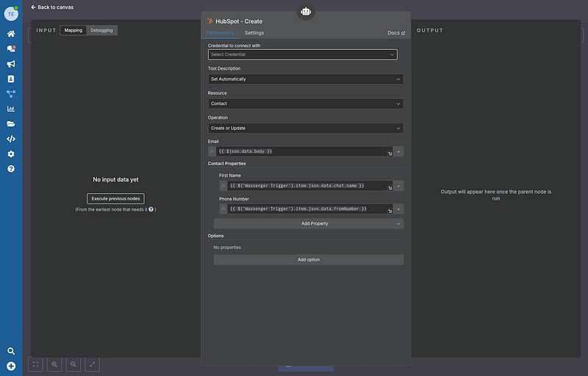Viewport: 588px width, 376px height.
Task: Select the Parameters tab
Action: 220,33
